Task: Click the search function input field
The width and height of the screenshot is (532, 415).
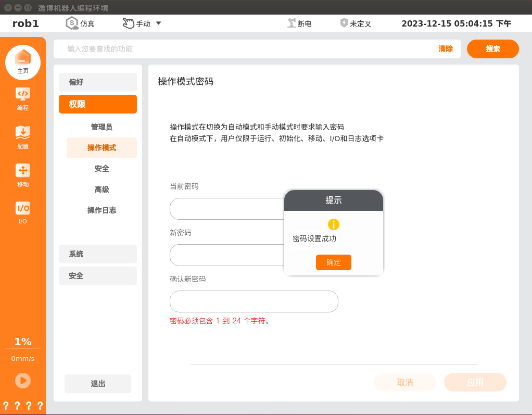Action: point(244,49)
